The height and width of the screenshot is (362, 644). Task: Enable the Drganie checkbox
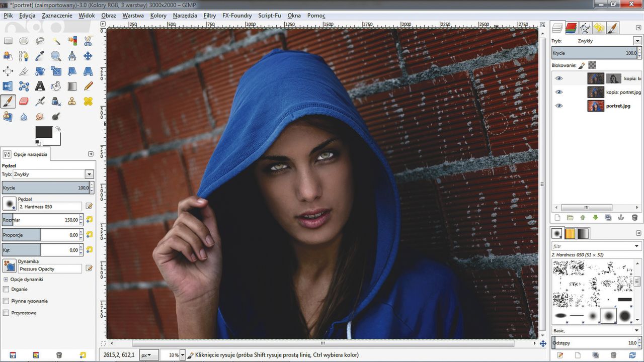6,289
